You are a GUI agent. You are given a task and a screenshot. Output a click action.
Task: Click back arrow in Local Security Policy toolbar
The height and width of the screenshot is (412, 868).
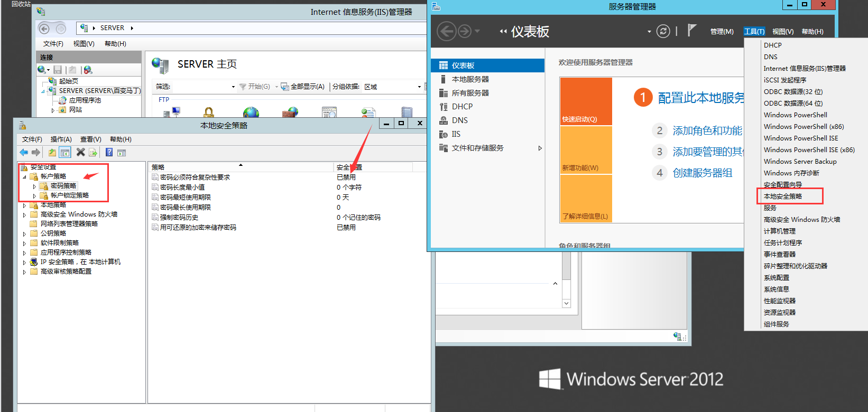point(24,152)
